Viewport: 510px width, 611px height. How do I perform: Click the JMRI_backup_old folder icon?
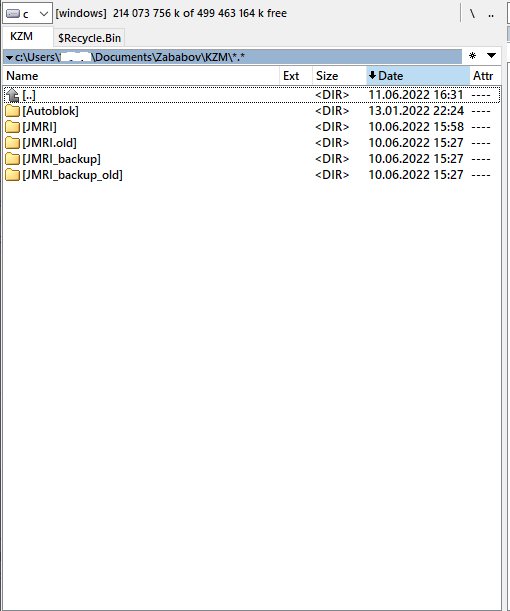click(x=12, y=175)
